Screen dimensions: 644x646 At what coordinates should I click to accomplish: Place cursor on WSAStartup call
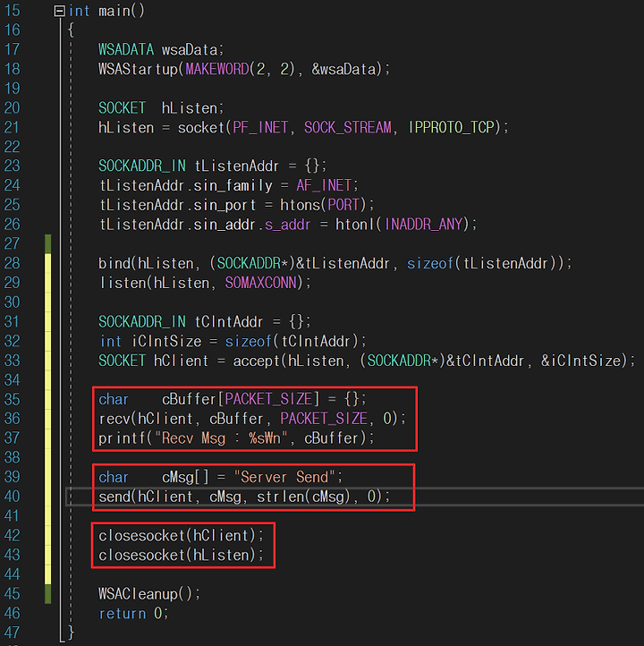(x=138, y=69)
